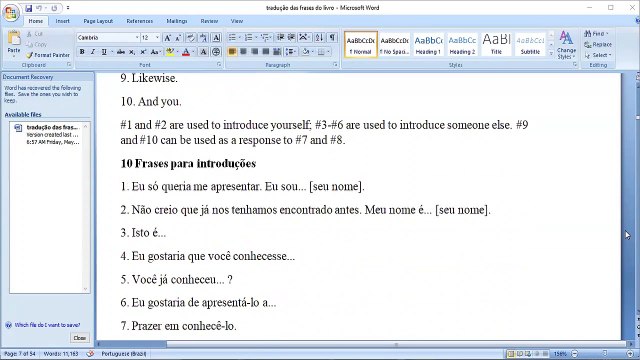Expand the Styles gallery More arrow
The height and width of the screenshot is (360, 640).
coord(551,53)
